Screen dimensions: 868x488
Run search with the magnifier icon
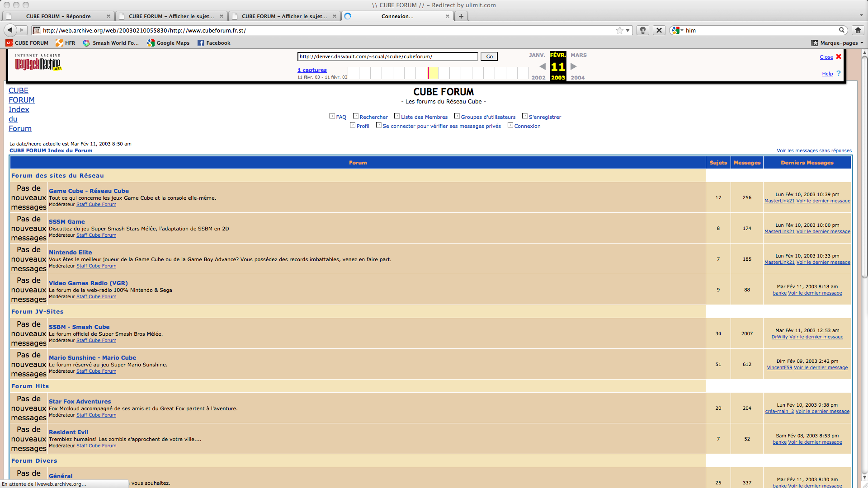842,30
